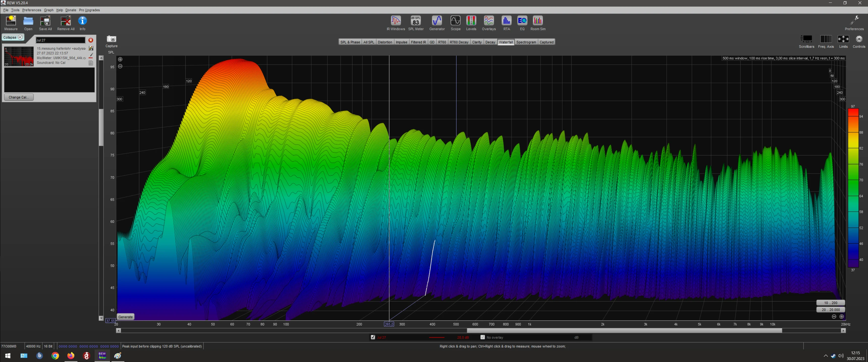868x362 pixels.
Task: Click the Change Cal... button
Action: pyautogui.click(x=19, y=97)
